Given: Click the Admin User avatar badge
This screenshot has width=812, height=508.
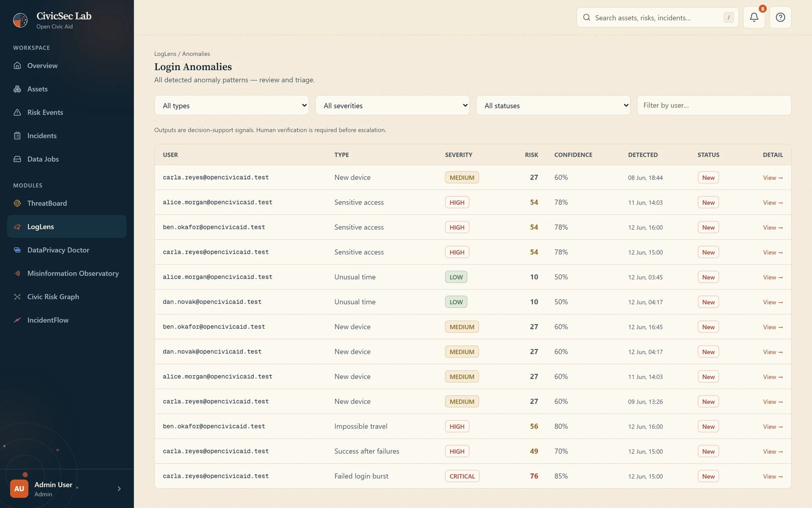Looking at the screenshot, I should point(19,489).
